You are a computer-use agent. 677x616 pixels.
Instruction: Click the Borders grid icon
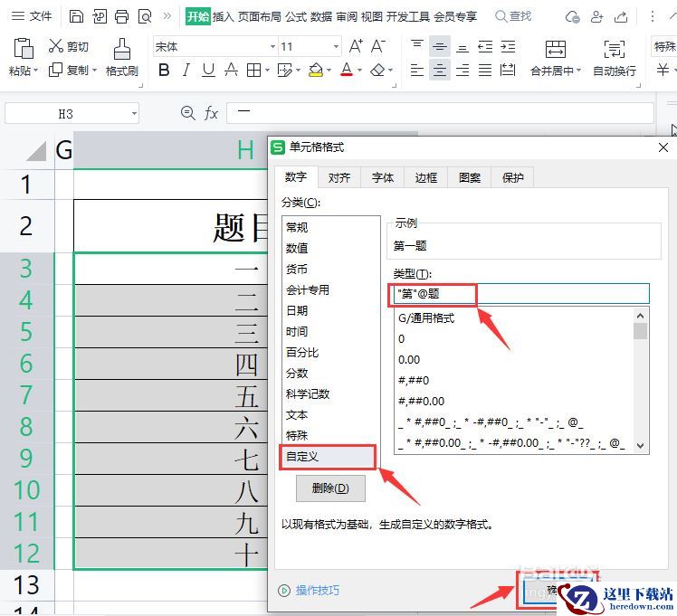click(x=253, y=70)
